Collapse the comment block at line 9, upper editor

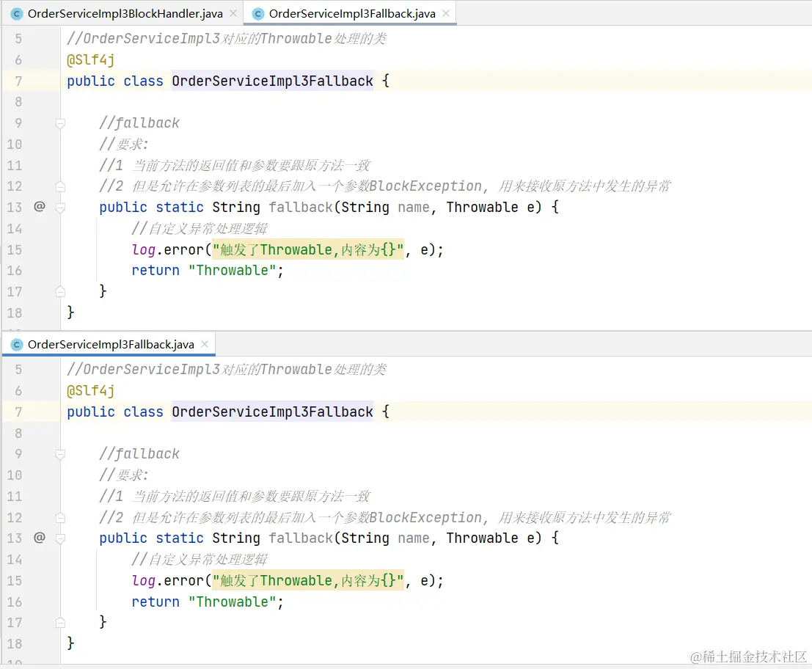click(60, 123)
